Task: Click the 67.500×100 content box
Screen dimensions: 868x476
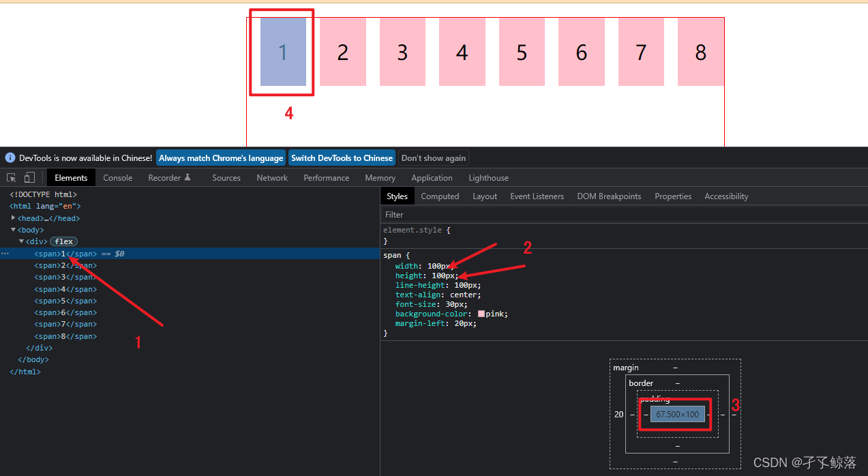Action: coord(678,414)
